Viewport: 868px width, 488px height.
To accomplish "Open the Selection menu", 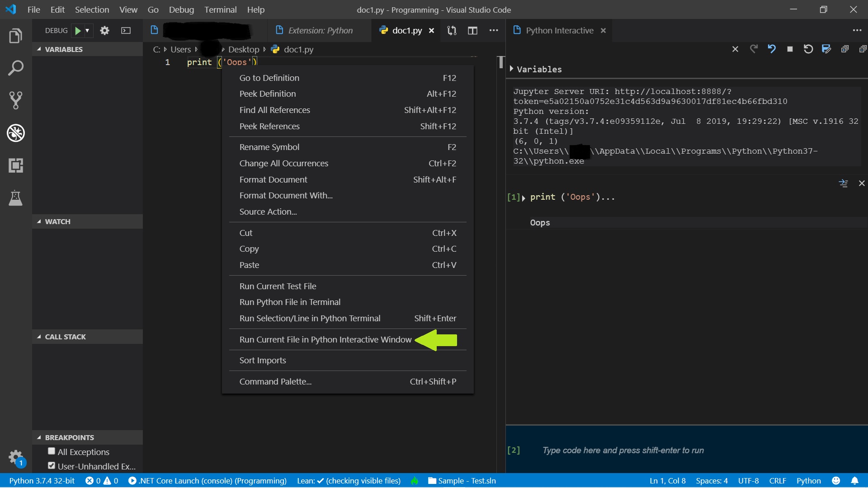I will pyautogui.click(x=92, y=9).
